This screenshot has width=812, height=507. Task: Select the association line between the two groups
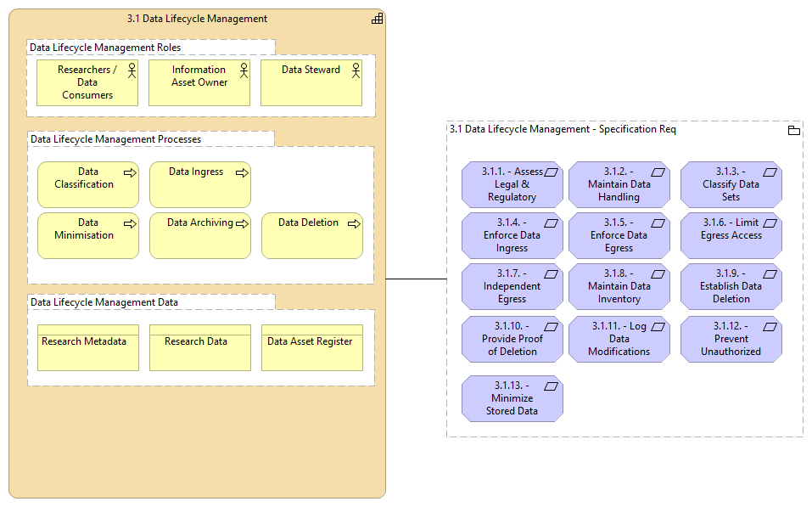point(416,279)
